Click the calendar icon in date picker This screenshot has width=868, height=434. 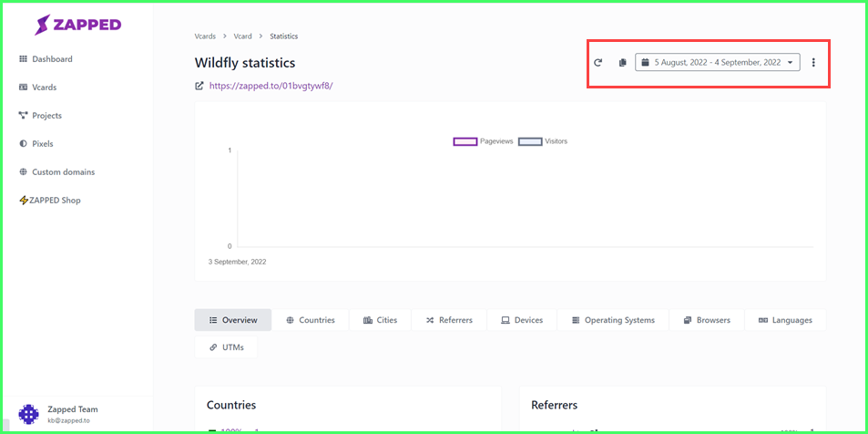click(x=645, y=63)
